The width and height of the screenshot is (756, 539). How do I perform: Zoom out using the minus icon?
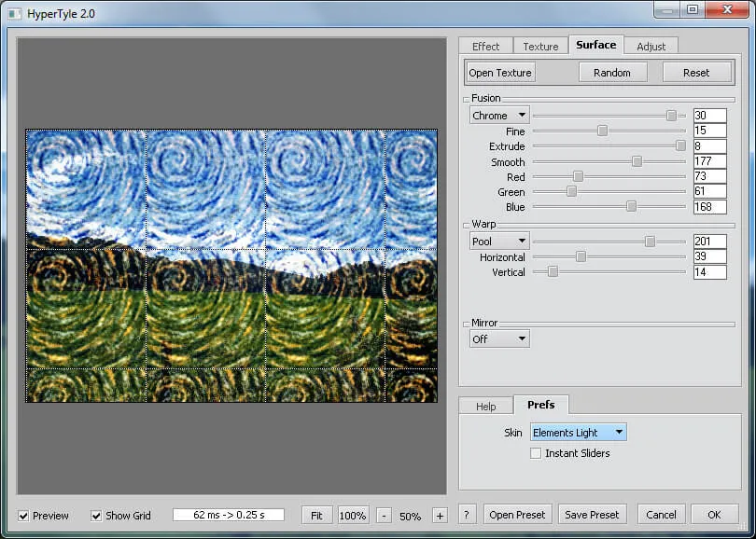[384, 514]
